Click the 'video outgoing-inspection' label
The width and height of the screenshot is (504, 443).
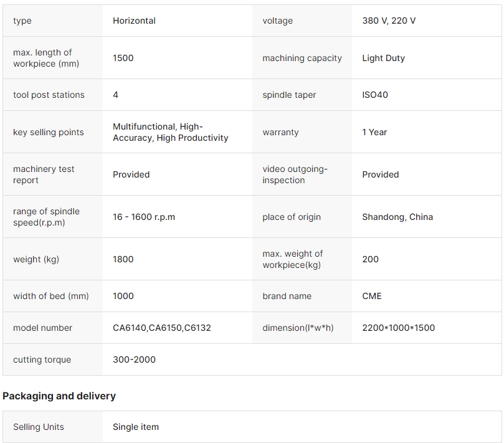[295, 174]
